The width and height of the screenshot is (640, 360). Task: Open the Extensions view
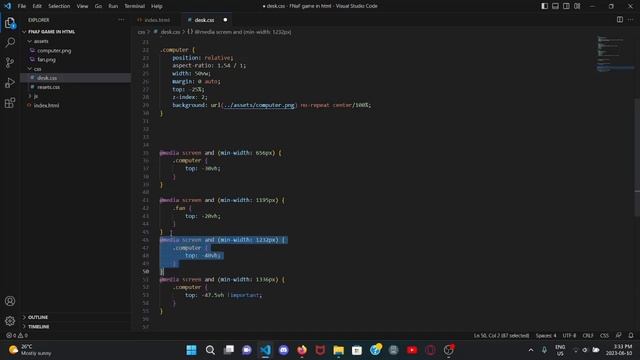[x=10, y=102]
